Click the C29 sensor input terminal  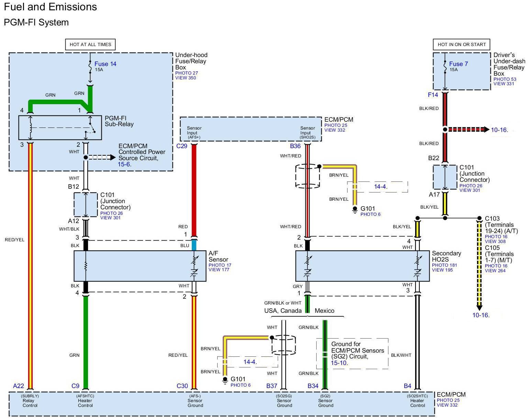(x=182, y=146)
